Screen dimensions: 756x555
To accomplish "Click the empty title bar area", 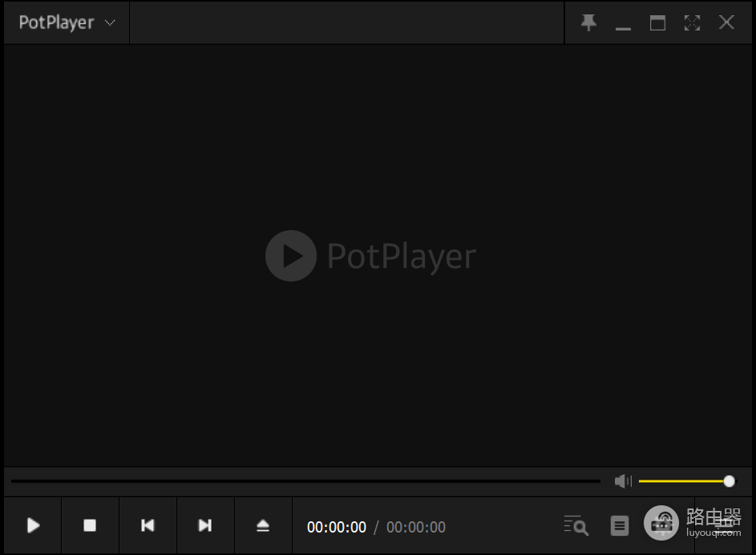I will [x=346, y=22].
